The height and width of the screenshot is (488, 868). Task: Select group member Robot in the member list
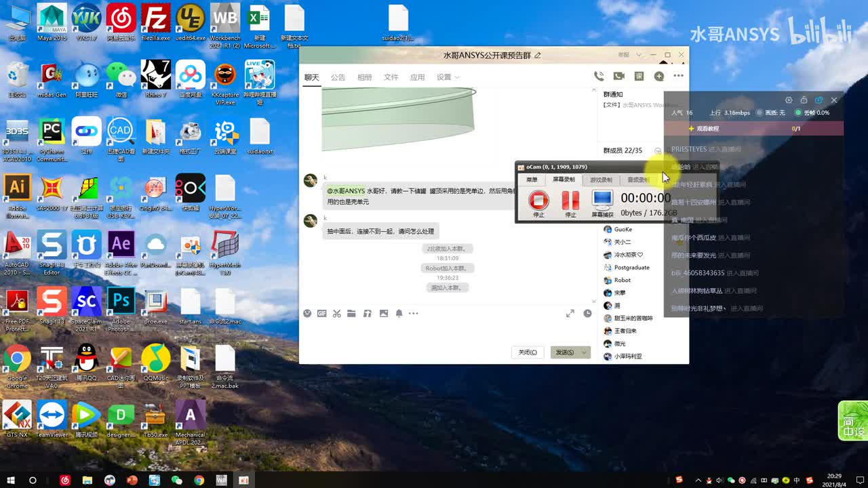617,281
